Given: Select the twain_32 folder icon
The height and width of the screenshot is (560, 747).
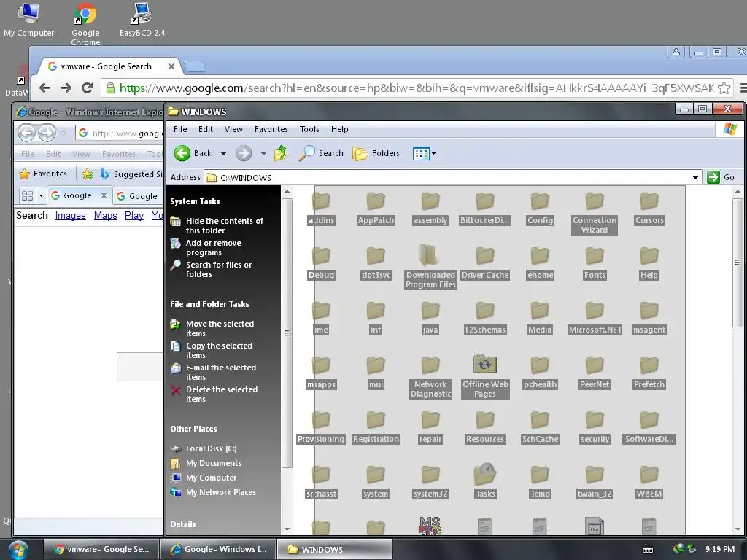Looking at the screenshot, I should pos(595,475).
